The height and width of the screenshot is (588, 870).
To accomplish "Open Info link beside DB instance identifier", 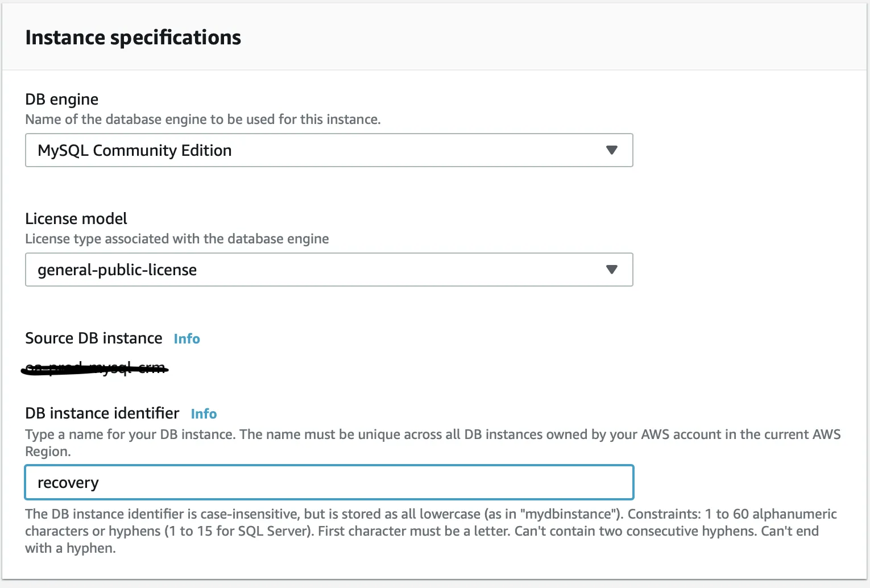I will pyautogui.click(x=204, y=414).
